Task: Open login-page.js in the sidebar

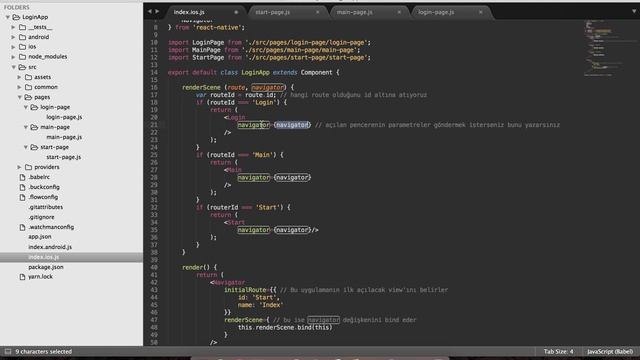Action: (x=64, y=117)
